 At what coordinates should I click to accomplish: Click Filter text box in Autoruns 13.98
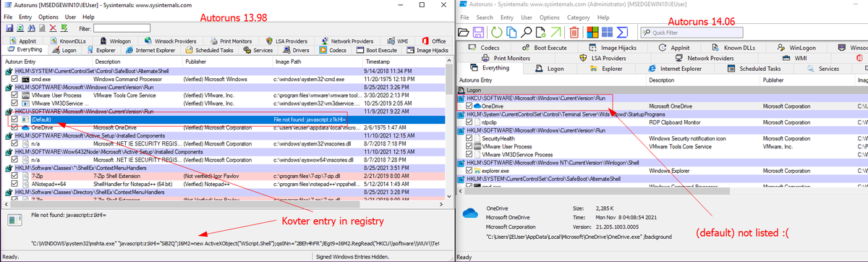[x=122, y=28]
